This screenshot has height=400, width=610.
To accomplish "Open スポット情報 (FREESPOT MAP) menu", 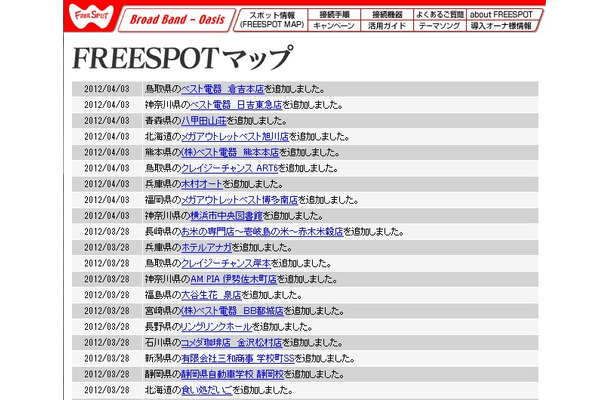I will 272,20.
